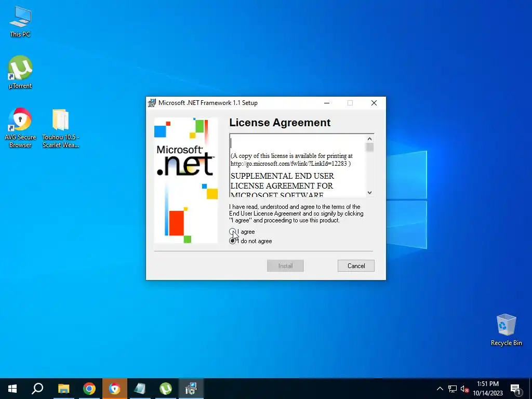Click the go.microsoft.com fwlink URL text
This screenshot has height=399, width=532.
pyautogui.click(x=290, y=164)
